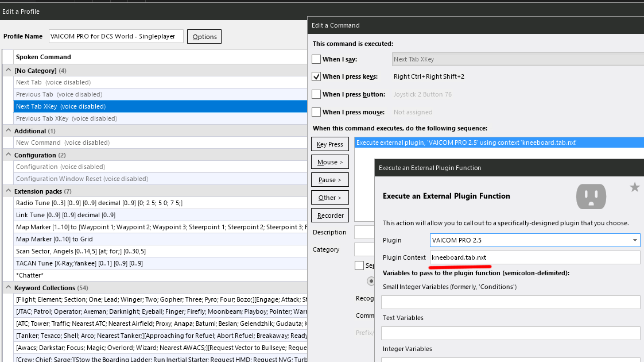
Task: Open the Other actions menu
Action: [330, 198]
